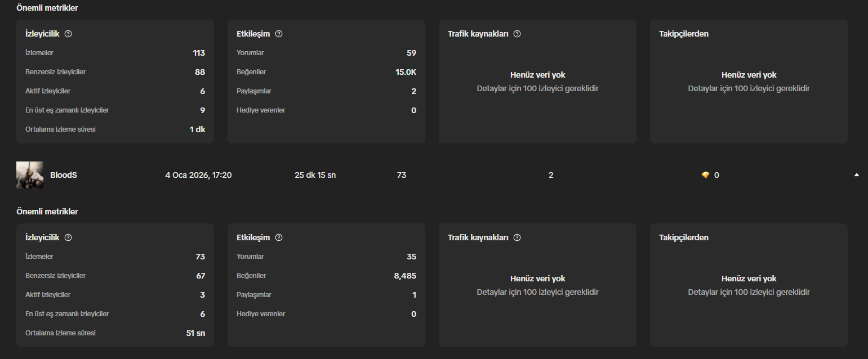Select the BloodS stream title

point(64,175)
